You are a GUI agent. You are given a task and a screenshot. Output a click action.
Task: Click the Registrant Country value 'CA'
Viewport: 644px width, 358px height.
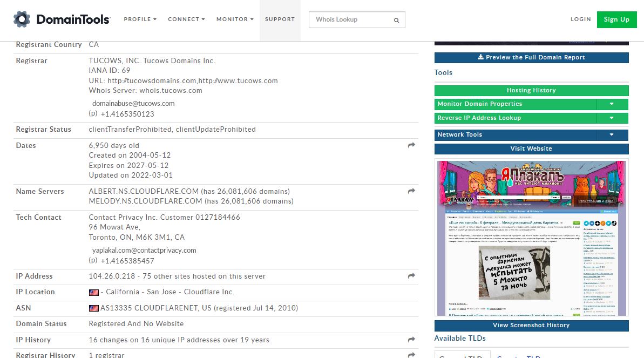[93, 45]
